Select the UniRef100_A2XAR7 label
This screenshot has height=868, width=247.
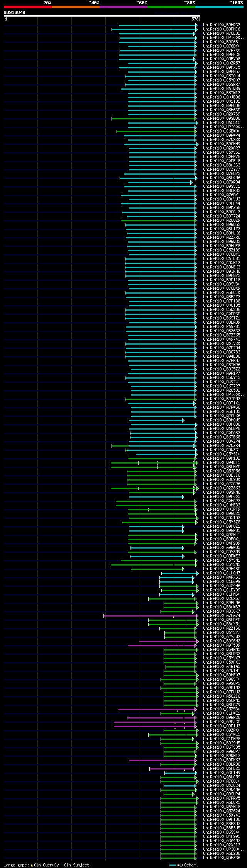coord(222,148)
